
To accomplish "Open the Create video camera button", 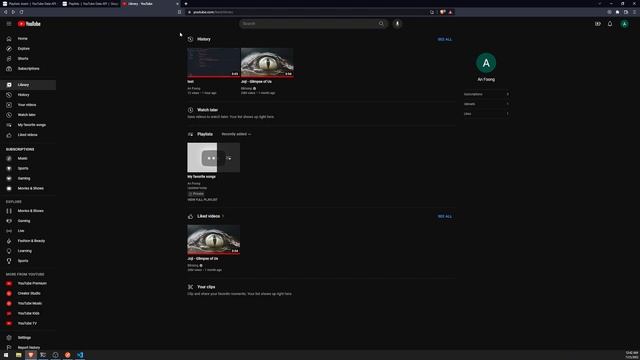I will (598, 24).
